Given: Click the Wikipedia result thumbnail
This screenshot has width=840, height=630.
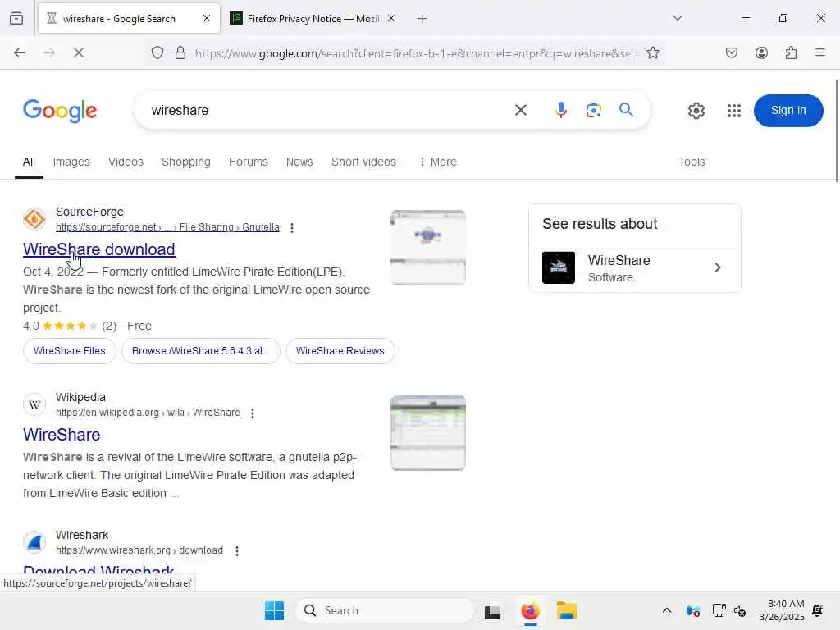Looking at the screenshot, I should (x=428, y=433).
